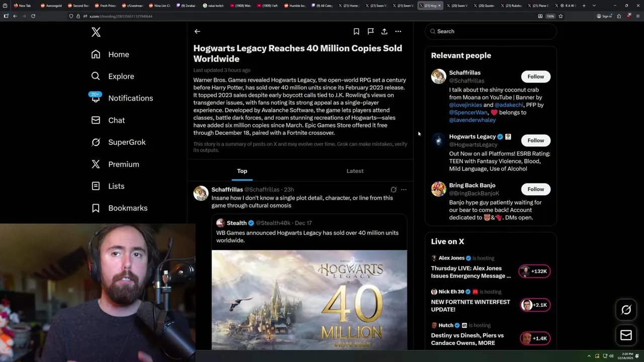The width and height of the screenshot is (644, 362).
Task: Click the X search field
Action: [x=491, y=31]
